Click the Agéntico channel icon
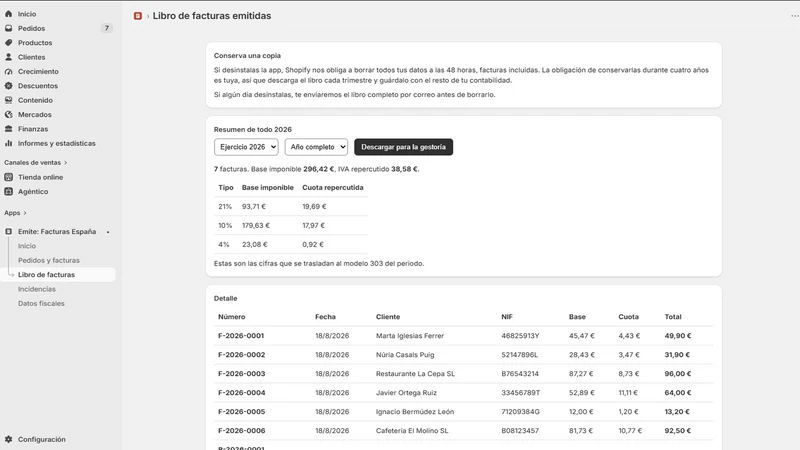 click(9, 191)
